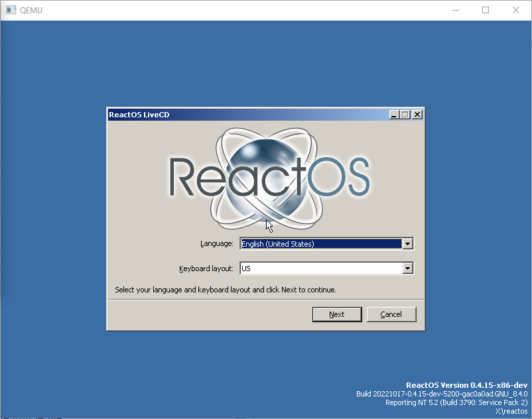Click the maximize icon on the LiveCD dialog
532x419 pixels.
405,114
